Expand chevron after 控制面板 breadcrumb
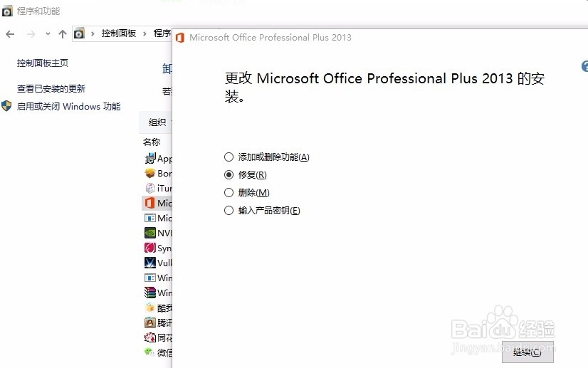Image resolution: width=588 pixels, height=368 pixels. pyautogui.click(x=145, y=33)
